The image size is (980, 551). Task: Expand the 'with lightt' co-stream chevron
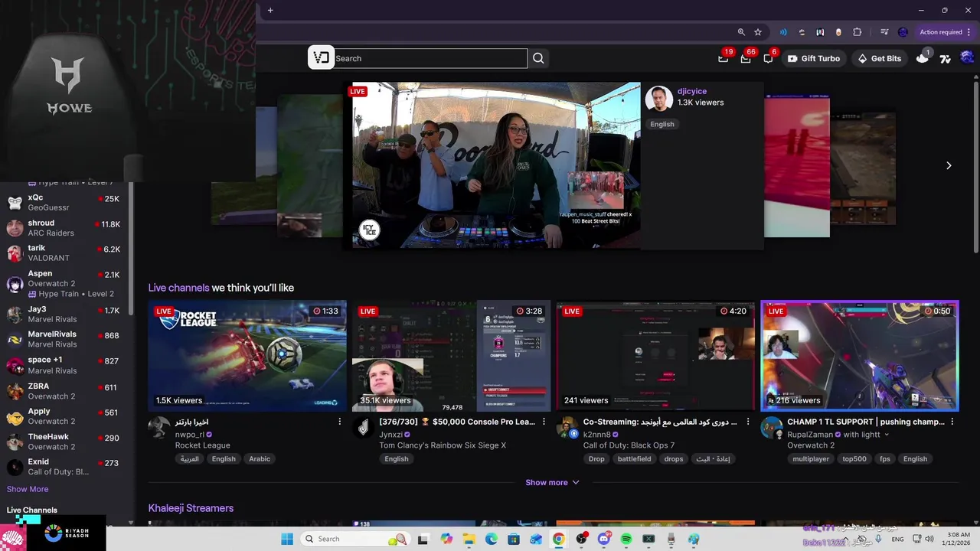887,435
